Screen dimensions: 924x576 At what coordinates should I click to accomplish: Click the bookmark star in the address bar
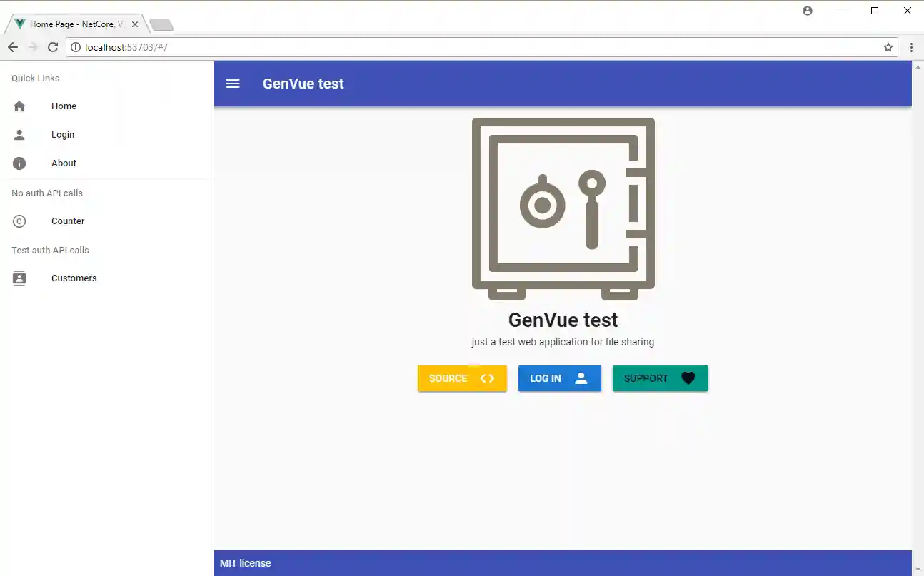[888, 47]
